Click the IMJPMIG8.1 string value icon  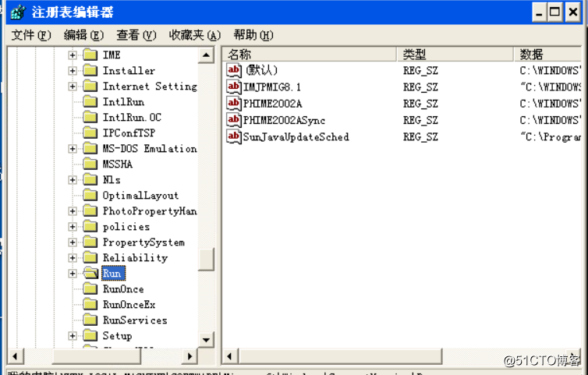(233, 87)
